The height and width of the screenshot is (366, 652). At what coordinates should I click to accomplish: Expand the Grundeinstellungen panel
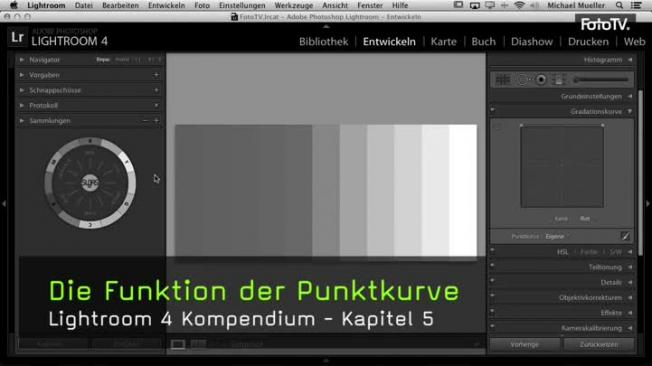(x=630, y=96)
